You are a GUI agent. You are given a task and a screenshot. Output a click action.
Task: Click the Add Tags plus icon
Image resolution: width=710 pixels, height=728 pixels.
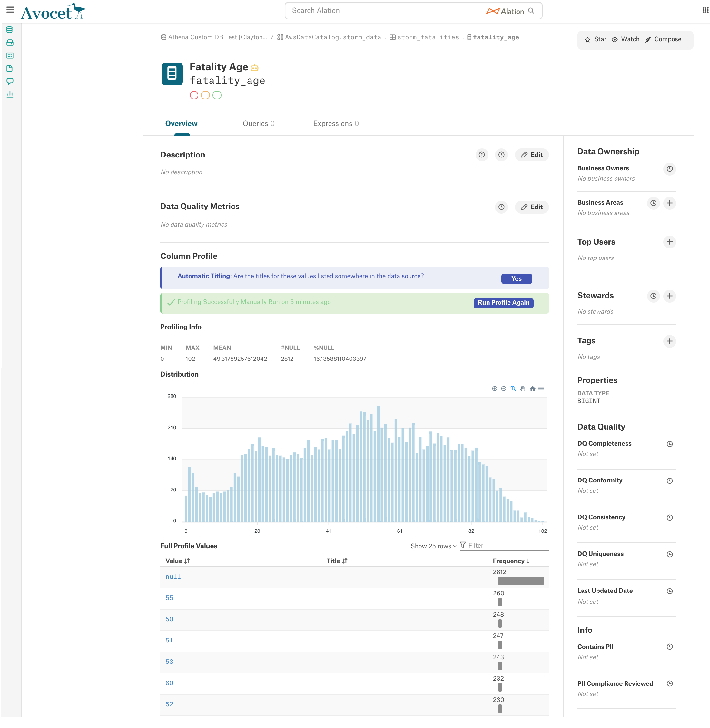[670, 341]
